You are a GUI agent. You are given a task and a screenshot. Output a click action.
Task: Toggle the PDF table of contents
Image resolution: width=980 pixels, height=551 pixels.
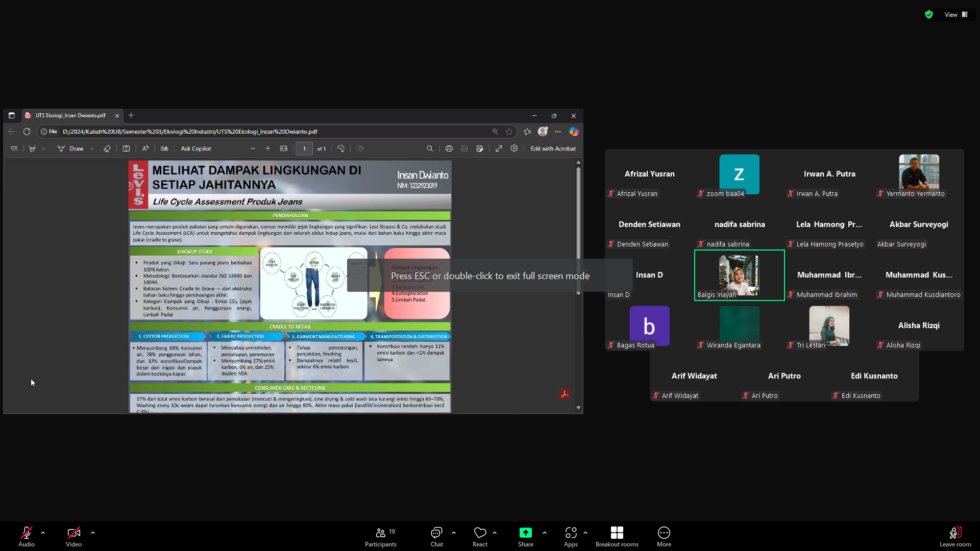point(14,149)
